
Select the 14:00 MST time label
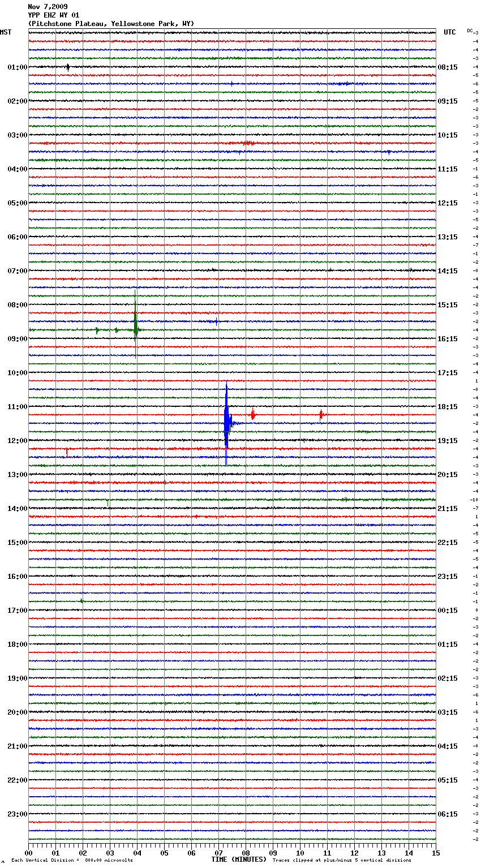[18, 509]
